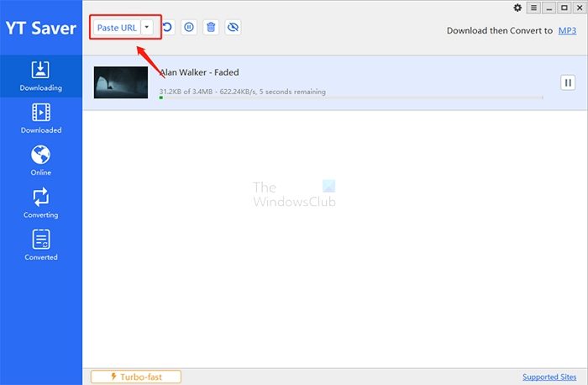Image resolution: width=588 pixels, height=385 pixels.
Task: Click the resume all downloads icon
Action: (168, 27)
